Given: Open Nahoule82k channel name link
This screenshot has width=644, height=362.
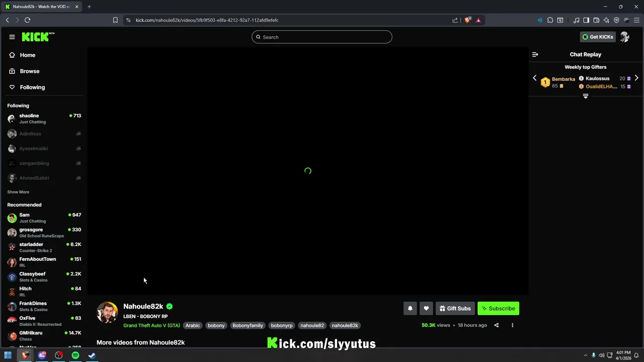Looking at the screenshot, I should (x=143, y=306).
